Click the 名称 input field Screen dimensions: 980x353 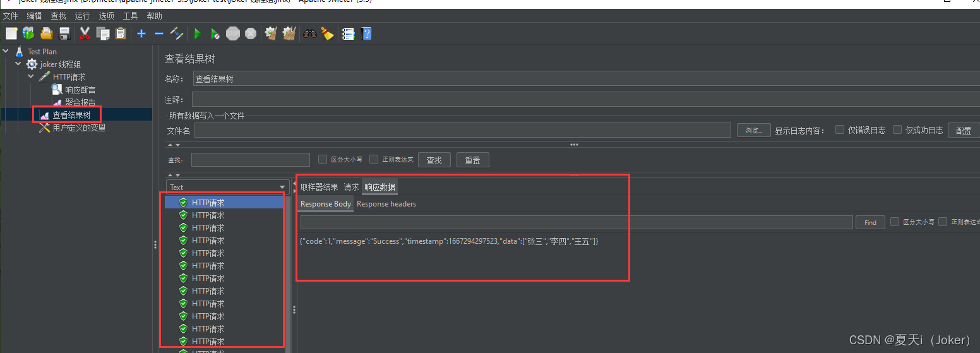click(x=587, y=79)
